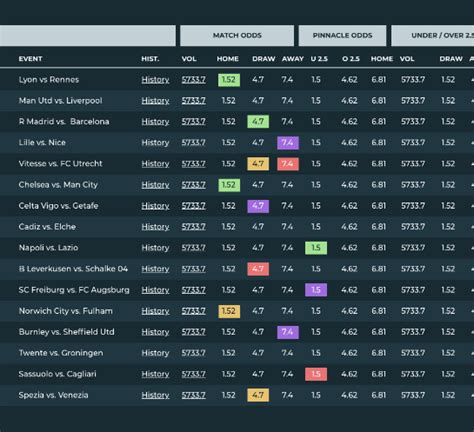This screenshot has width=474, height=432.
Task: Select the Burnley vs. Sheffield Utd event name
Action: coord(66,332)
